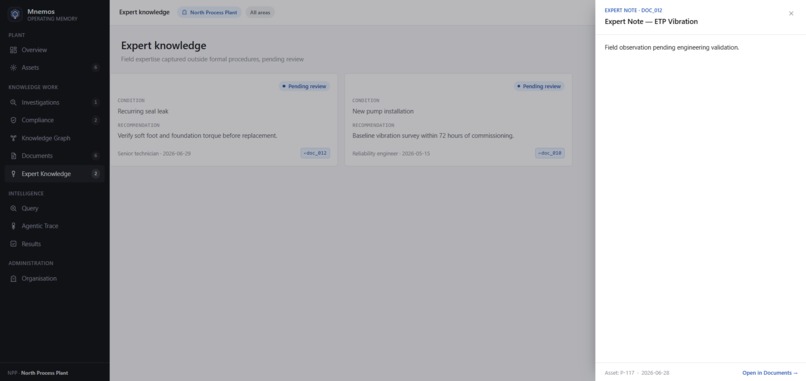Image resolution: width=806 pixels, height=381 pixels.
Task: Open Investigations section
Action: pyautogui.click(x=54, y=102)
